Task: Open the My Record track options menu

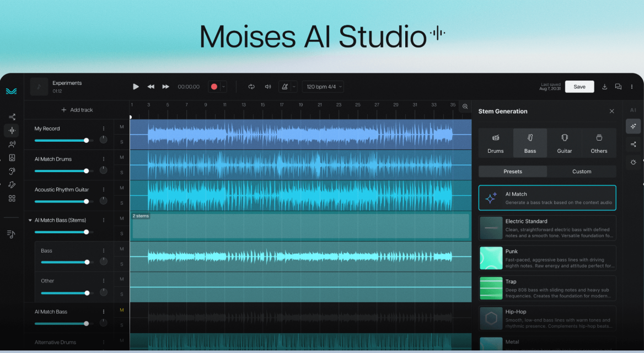Action: coord(104,129)
